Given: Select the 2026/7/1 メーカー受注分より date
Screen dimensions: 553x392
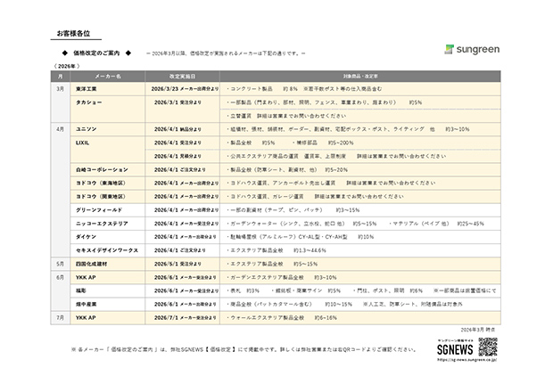Looking at the screenshot, I should coord(186,318).
